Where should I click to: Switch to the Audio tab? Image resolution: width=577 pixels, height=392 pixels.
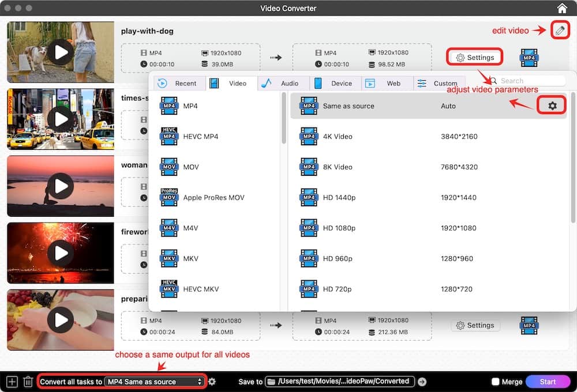point(283,83)
